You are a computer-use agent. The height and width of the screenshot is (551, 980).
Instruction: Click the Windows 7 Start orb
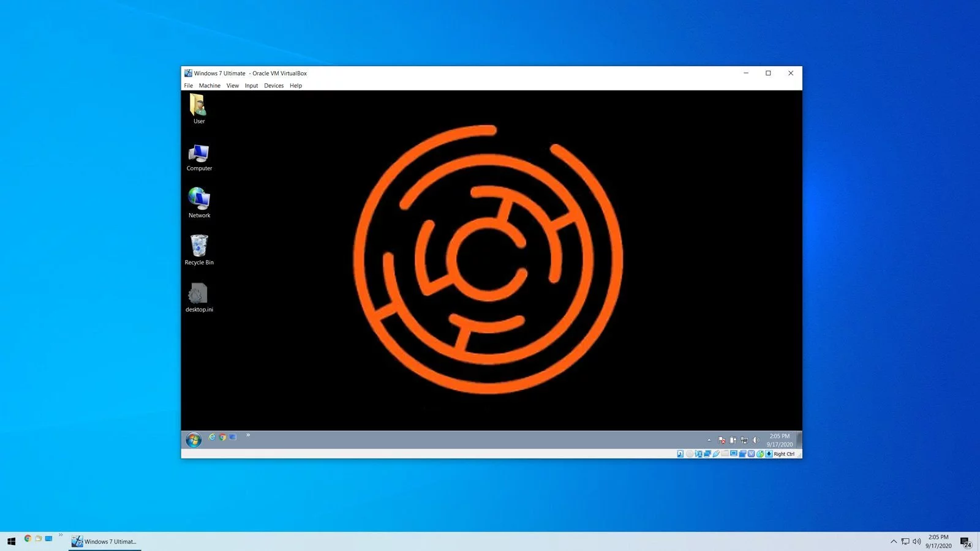point(194,440)
